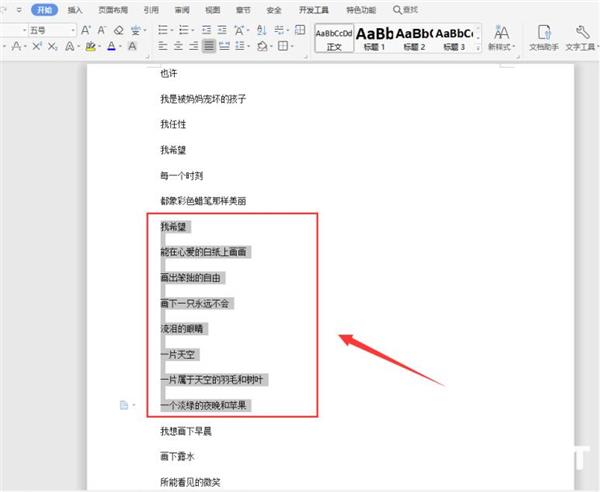Apply character shading A icon
Viewport: 600px width, 492px height.
tap(132, 46)
